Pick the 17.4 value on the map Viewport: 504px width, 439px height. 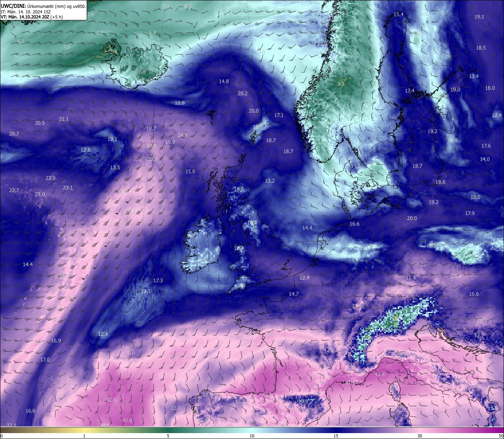coord(409,91)
